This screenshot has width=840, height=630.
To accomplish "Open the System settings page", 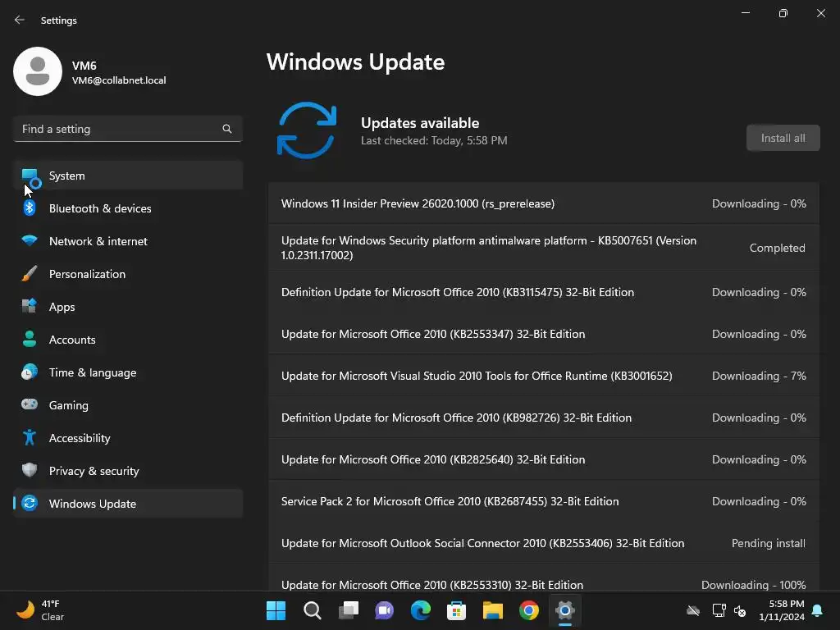I will [x=128, y=176].
